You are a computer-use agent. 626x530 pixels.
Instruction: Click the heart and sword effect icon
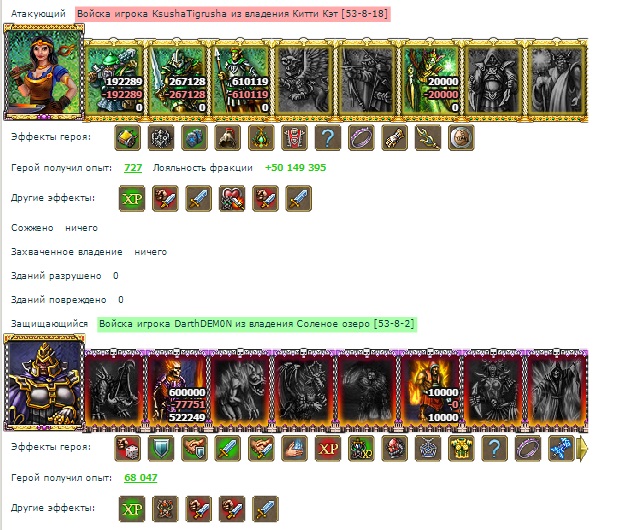232,198
